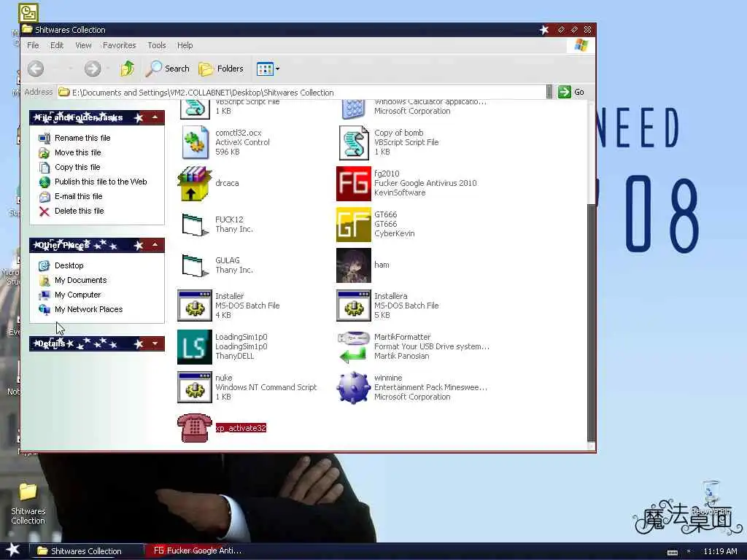Viewport: 747px width, 560px height.
Task: Select the GT666 yellow GF icon
Action: (354, 225)
